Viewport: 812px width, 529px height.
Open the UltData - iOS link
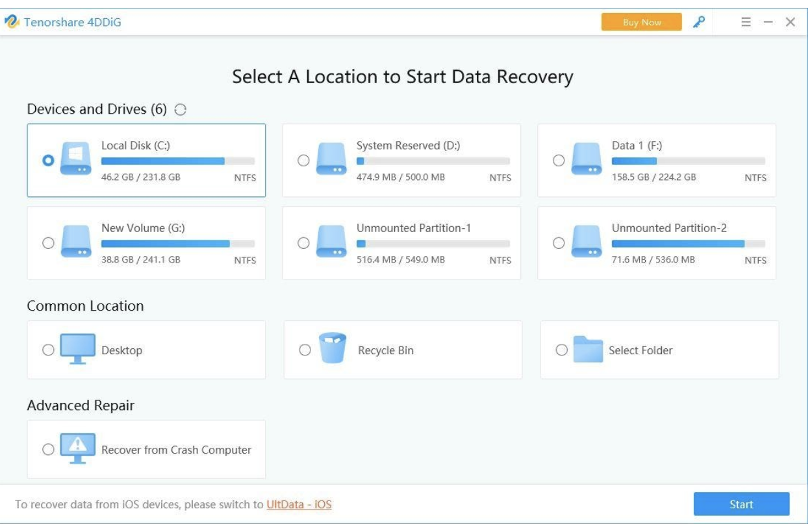point(299,504)
